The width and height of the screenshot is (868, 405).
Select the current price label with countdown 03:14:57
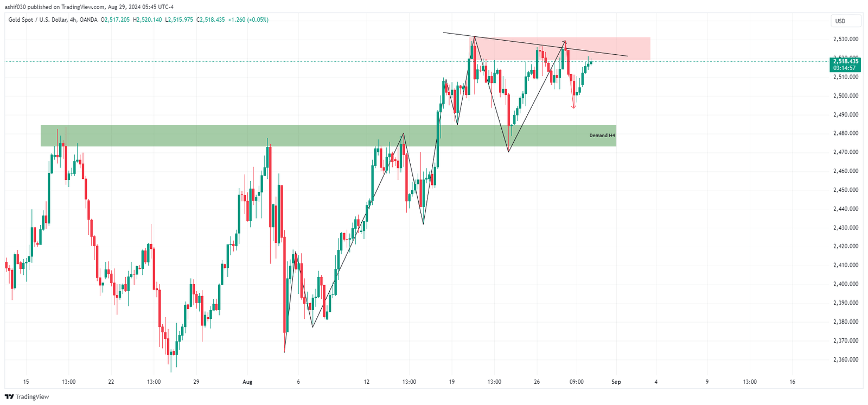pyautogui.click(x=845, y=65)
